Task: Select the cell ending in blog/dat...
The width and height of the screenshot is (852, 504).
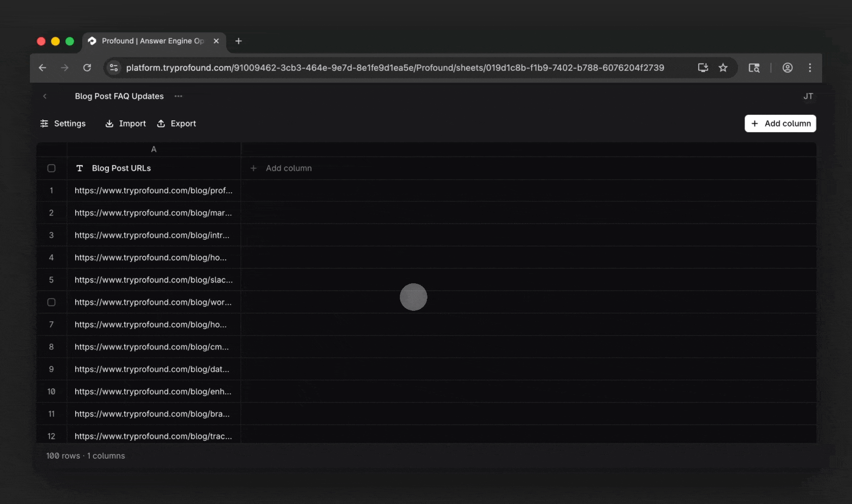Action: click(154, 369)
